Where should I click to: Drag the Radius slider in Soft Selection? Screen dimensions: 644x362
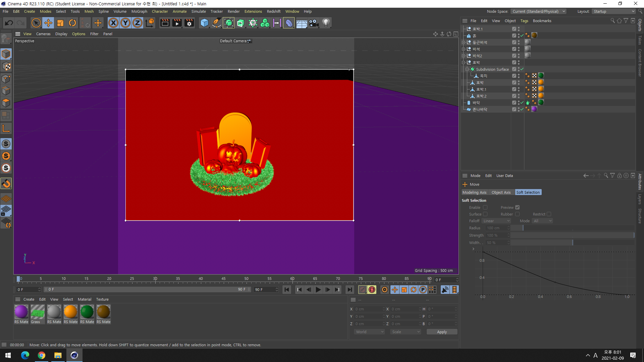[x=523, y=228]
